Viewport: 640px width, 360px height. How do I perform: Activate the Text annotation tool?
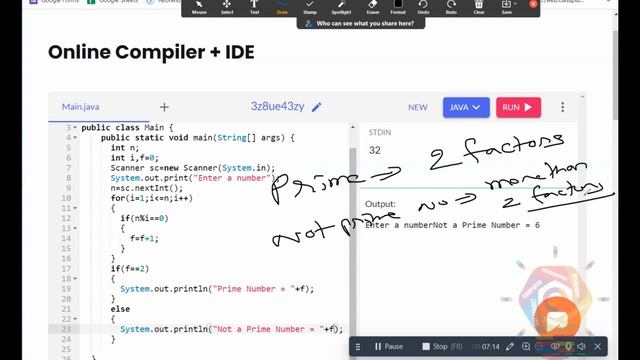(254, 7)
